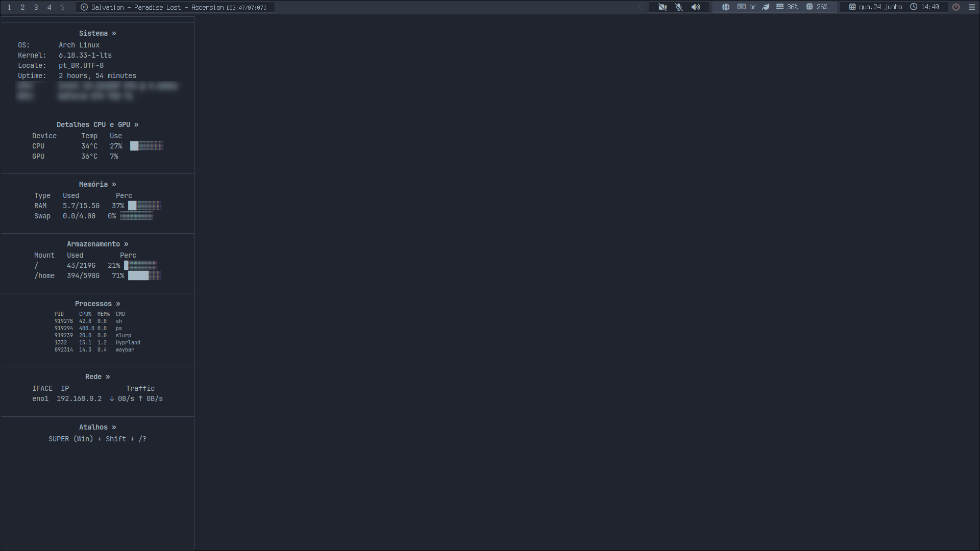Click the RAM used value 5.7/15.5G
Viewport: 980px width, 551px height.
(81, 206)
